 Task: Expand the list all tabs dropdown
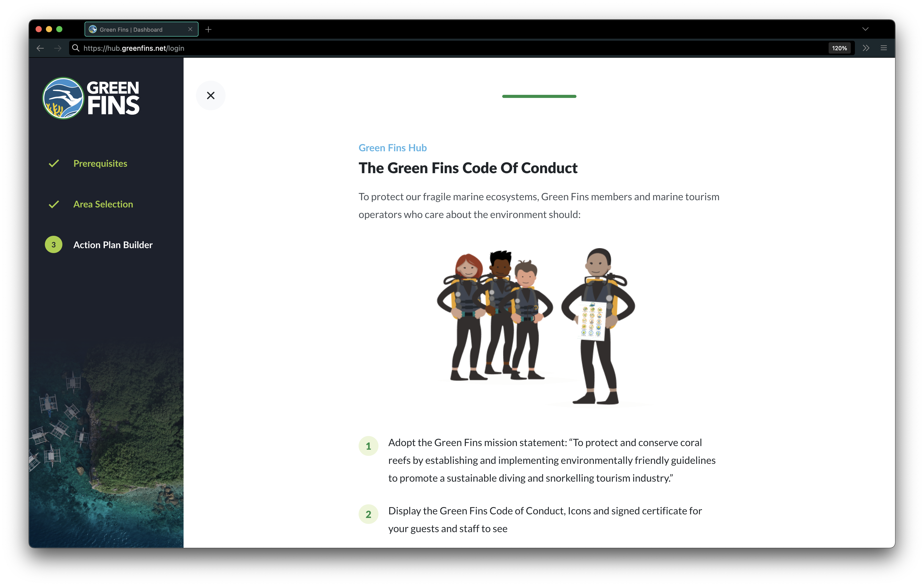click(x=865, y=29)
